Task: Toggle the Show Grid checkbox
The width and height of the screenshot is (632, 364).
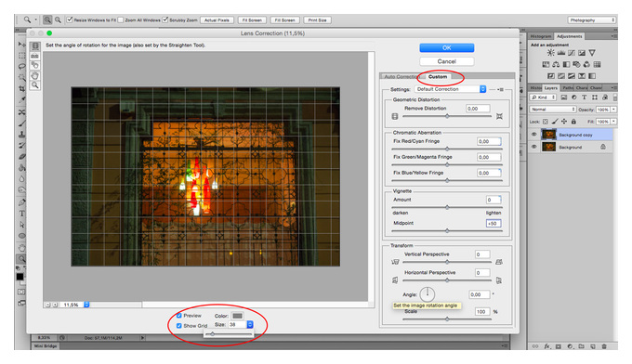Action: coord(179,326)
